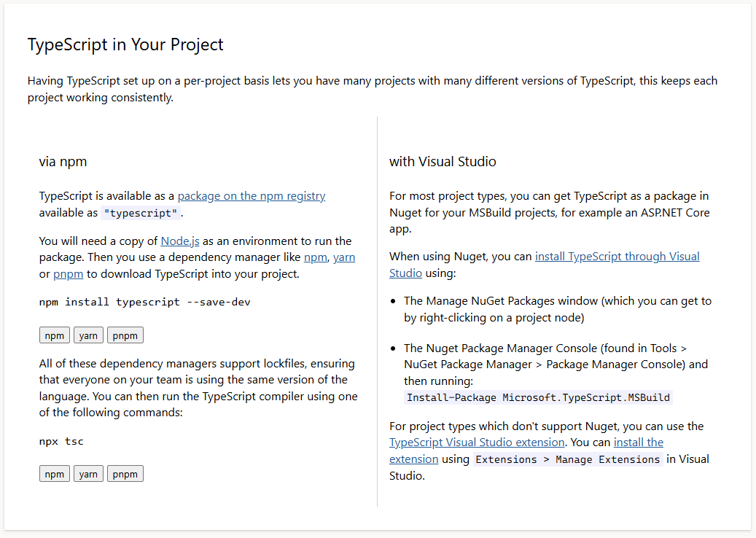Click the pnpm hyperlink in the text
Screen dimensions: 756x538
coord(68,273)
